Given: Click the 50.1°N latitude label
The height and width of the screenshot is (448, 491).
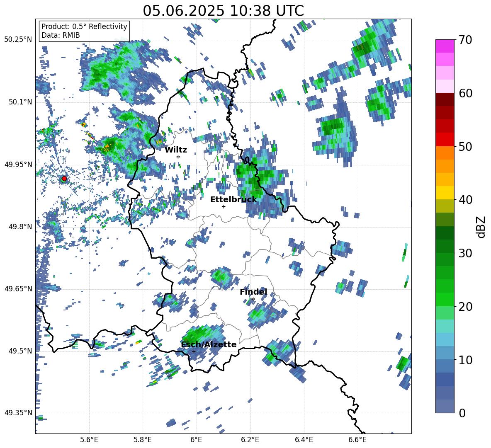Looking at the screenshot, I should [x=20, y=102].
